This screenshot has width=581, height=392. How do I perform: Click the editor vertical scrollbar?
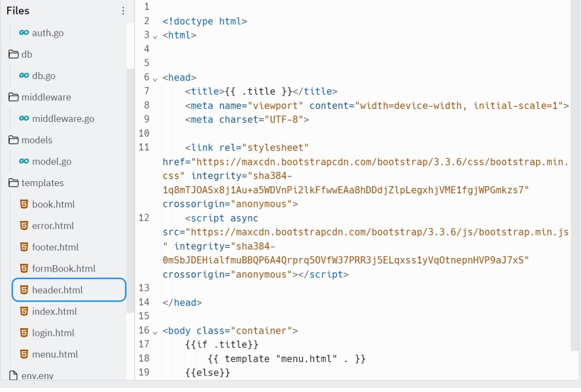tap(576, 176)
